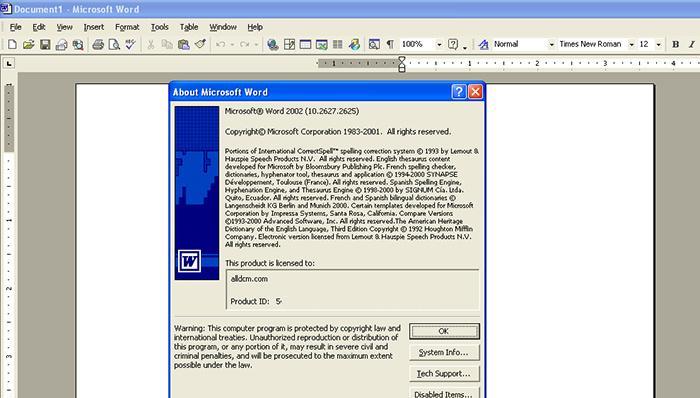This screenshot has height=398, width=700.
Task: Click the dialog's question mark help button
Action: point(459,92)
